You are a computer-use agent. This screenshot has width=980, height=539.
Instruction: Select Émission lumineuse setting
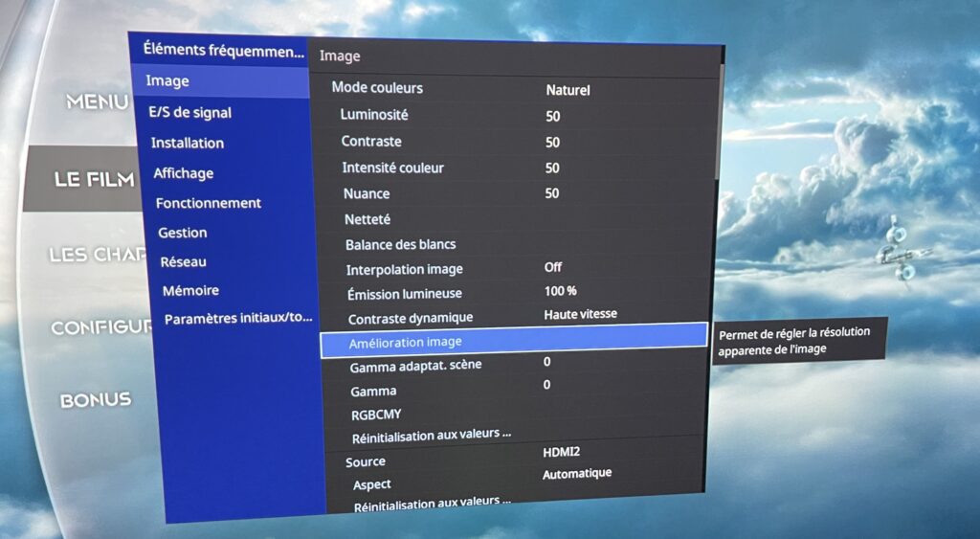click(x=405, y=294)
